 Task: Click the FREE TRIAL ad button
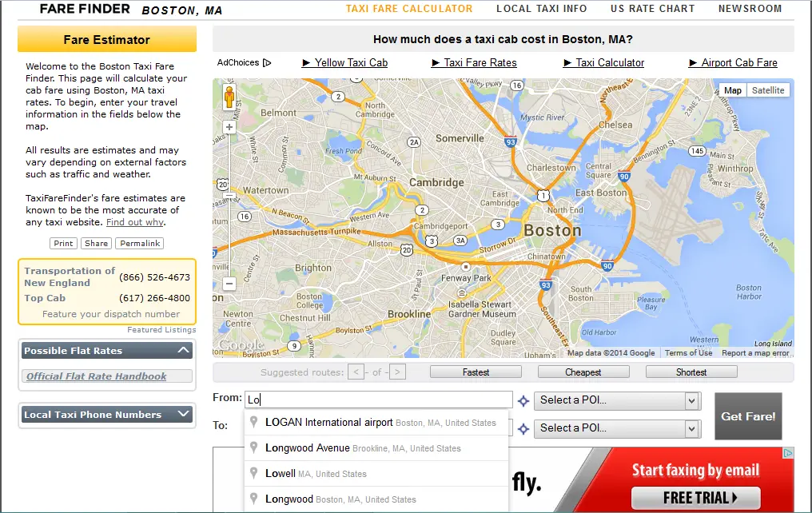695,498
